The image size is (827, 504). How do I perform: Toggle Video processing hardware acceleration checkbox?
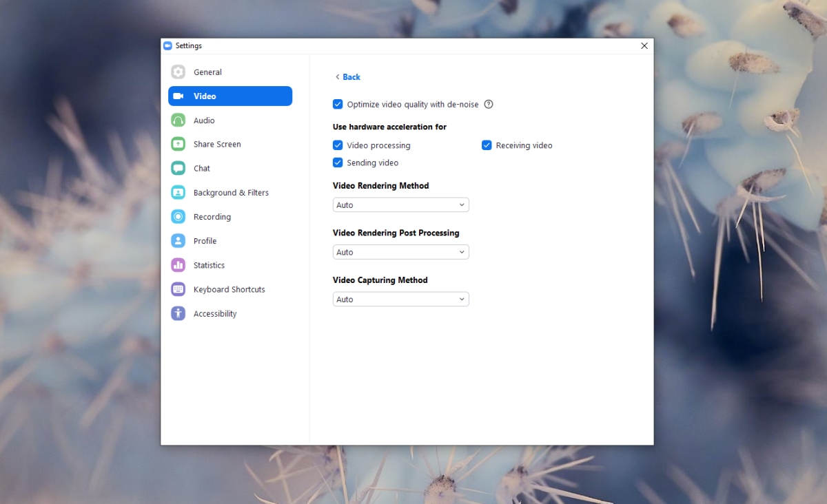pyautogui.click(x=338, y=145)
